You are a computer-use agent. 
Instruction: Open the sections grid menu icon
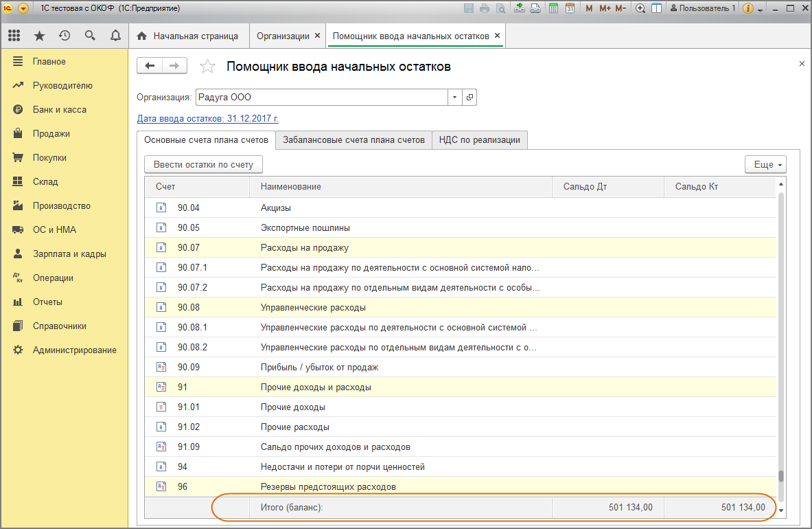[14, 35]
